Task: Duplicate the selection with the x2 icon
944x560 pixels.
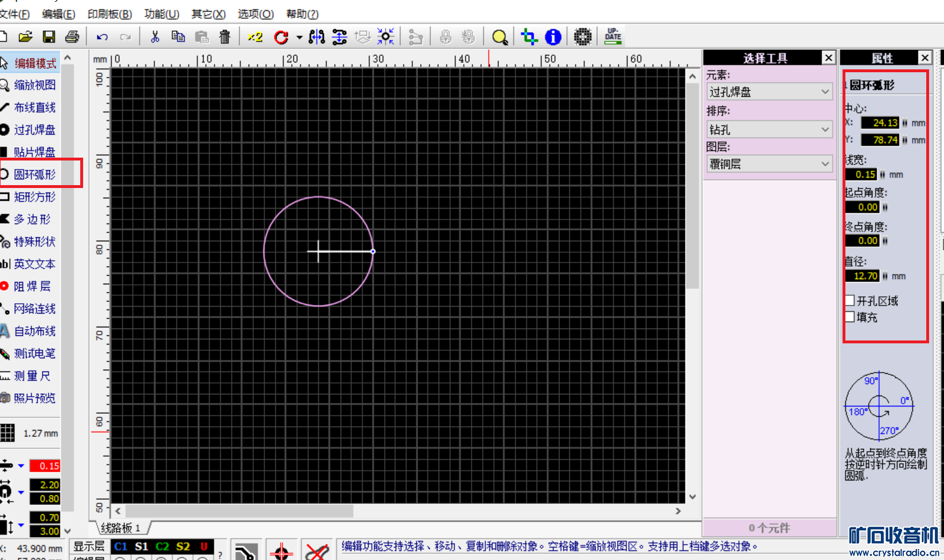Action: click(x=255, y=37)
